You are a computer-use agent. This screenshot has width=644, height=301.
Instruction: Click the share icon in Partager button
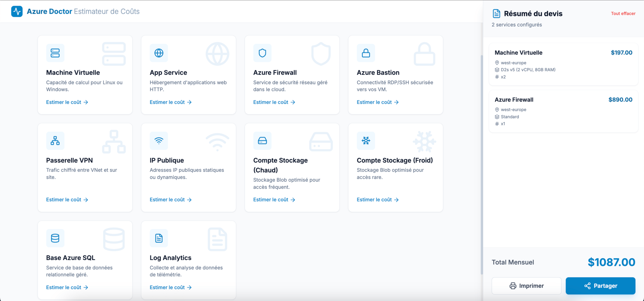click(x=587, y=286)
